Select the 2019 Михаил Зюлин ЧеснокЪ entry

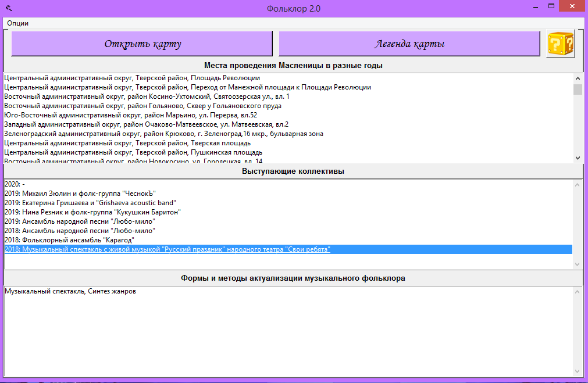[288, 194]
